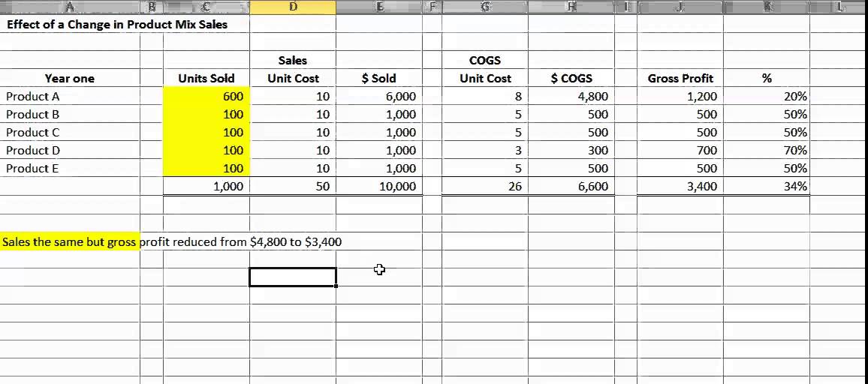
Task: Click Product D gross profit 700
Action: pyautogui.click(x=680, y=150)
